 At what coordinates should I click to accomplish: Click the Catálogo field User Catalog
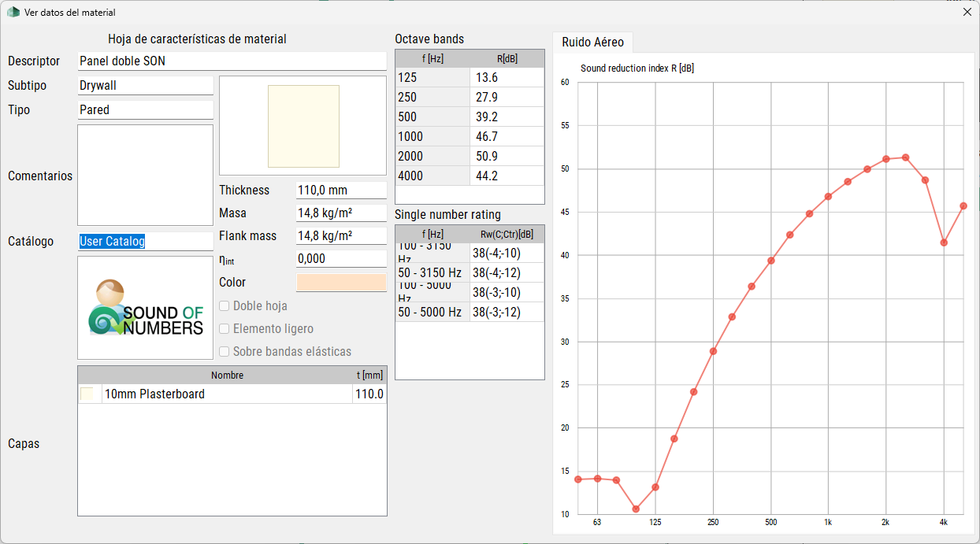click(x=145, y=241)
